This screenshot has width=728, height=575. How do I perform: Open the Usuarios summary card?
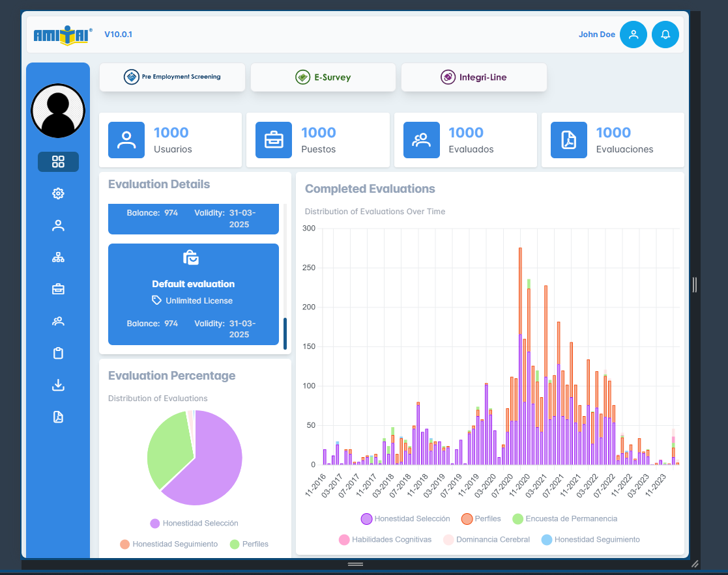[170, 140]
